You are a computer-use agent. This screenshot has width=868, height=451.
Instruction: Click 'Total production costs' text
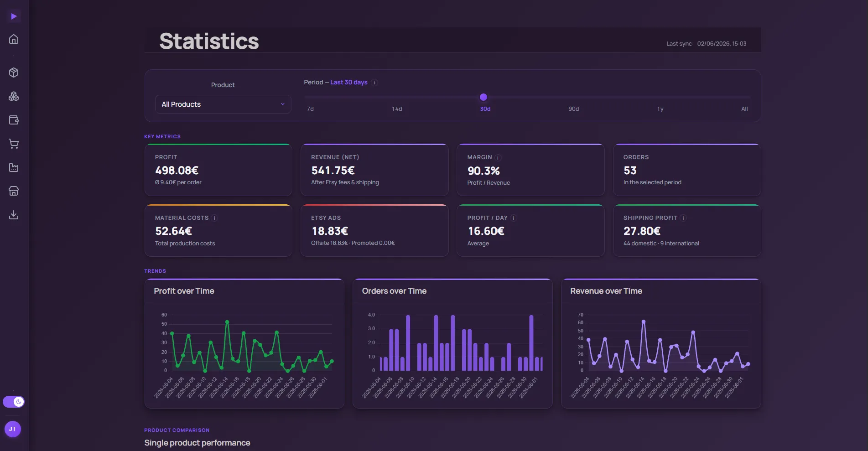[185, 244]
